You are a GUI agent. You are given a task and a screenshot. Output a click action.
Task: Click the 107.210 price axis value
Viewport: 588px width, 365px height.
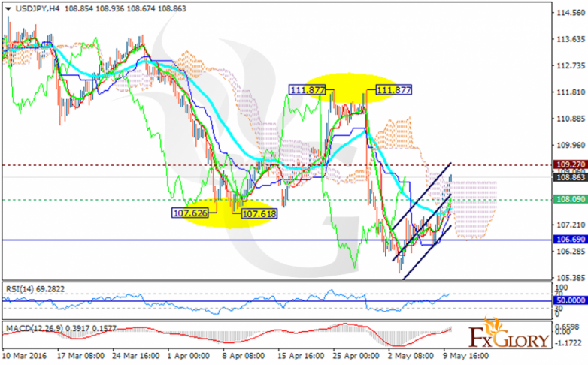coord(571,225)
